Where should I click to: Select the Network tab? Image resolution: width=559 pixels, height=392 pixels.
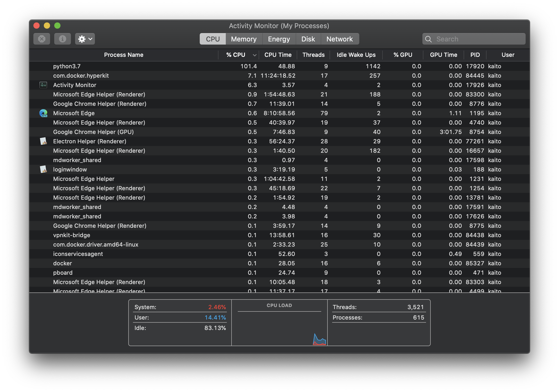[x=339, y=39]
